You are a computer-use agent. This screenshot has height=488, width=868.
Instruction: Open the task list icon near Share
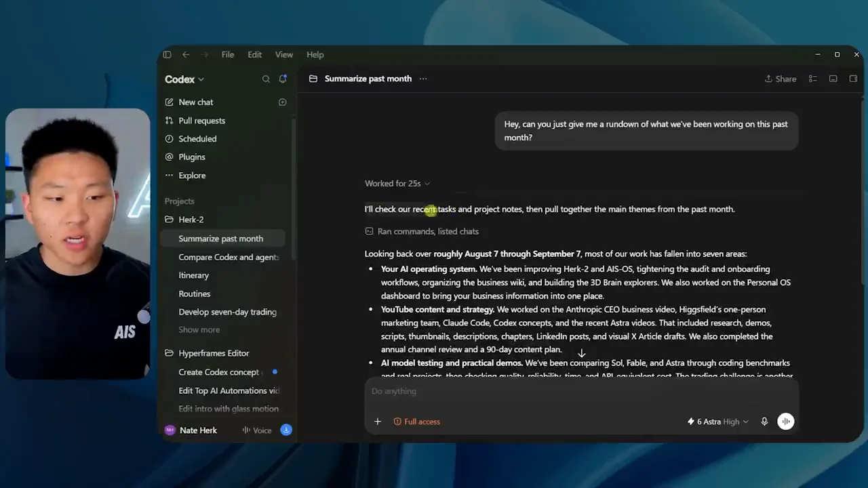[812, 79]
